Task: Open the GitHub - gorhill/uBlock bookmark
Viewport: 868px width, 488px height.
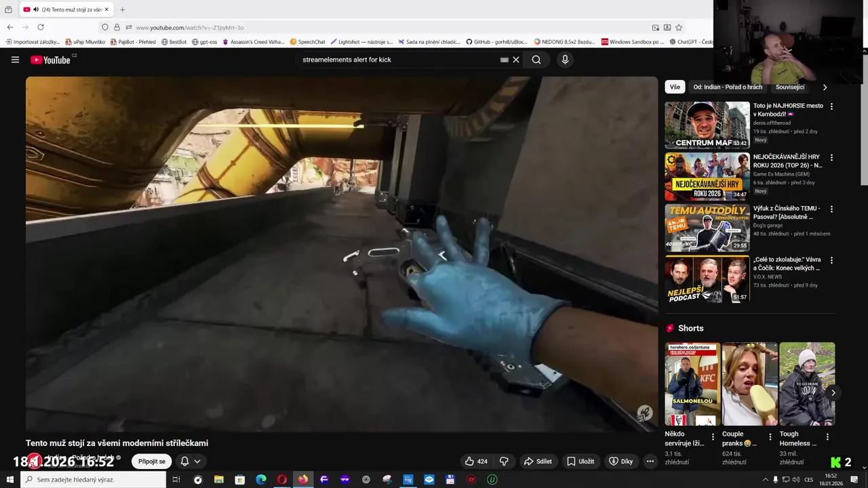Action: pyautogui.click(x=496, y=42)
